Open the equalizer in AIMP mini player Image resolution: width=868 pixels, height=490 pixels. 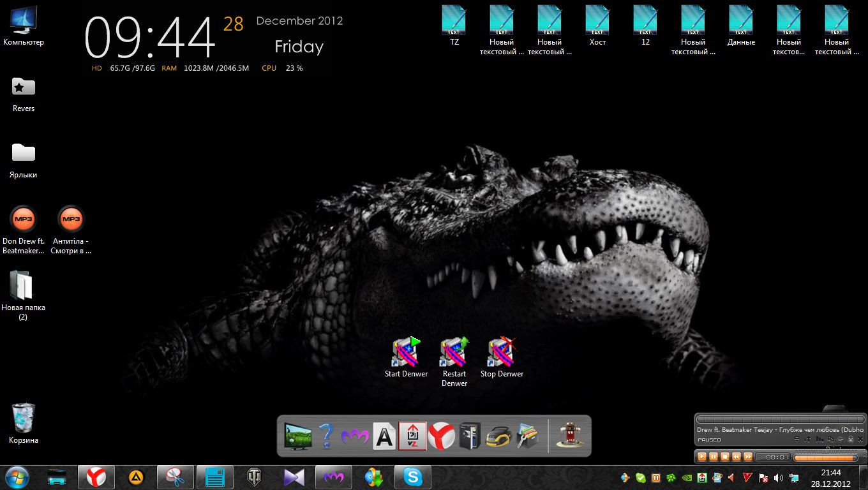point(819,439)
